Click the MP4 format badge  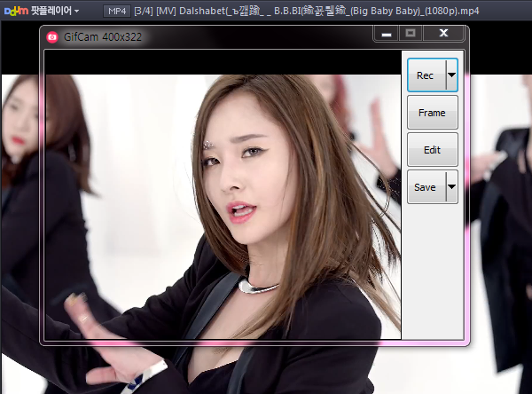coord(115,11)
